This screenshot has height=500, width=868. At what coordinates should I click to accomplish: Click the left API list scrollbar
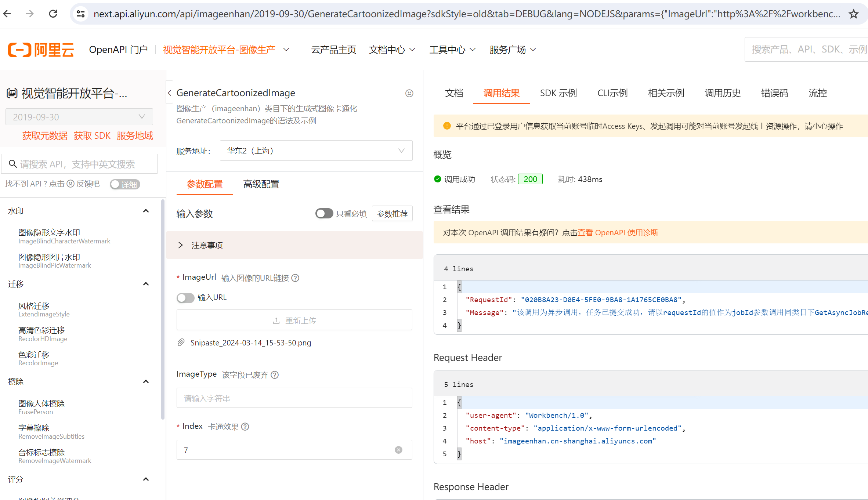click(163, 308)
